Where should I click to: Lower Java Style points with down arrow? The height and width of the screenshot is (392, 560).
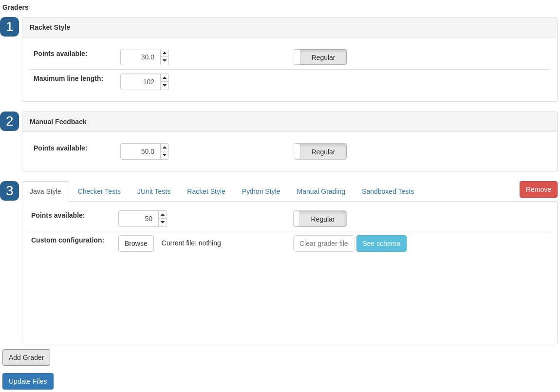pos(163,223)
